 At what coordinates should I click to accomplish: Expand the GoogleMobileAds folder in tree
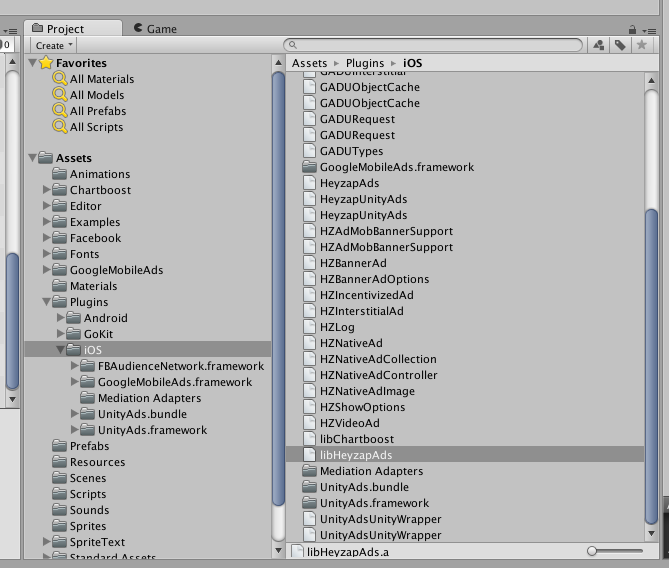pyautogui.click(x=47, y=270)
